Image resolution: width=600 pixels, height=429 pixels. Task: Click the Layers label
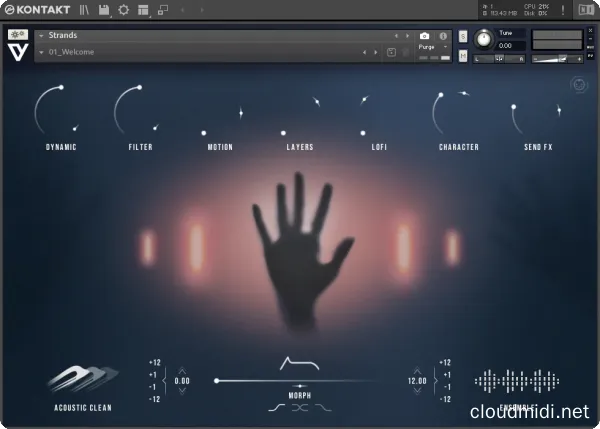tap(299, 147)
